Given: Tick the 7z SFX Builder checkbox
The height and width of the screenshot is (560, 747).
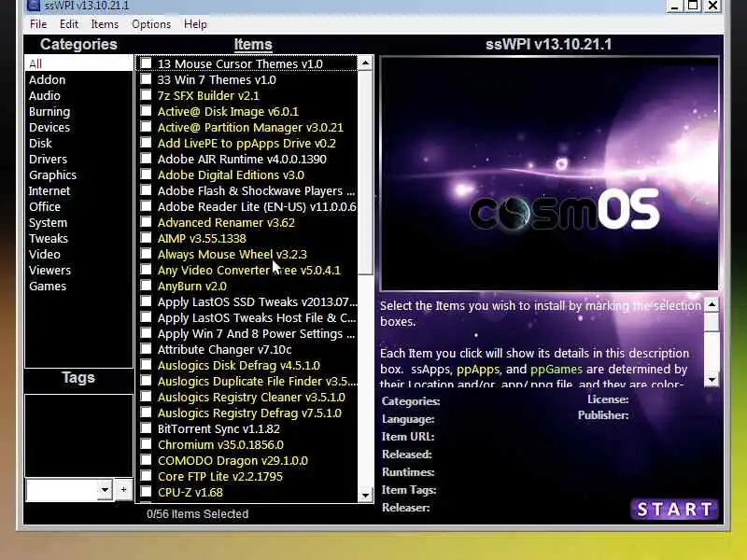Looking at the screenshot, I should pos(146,95).
